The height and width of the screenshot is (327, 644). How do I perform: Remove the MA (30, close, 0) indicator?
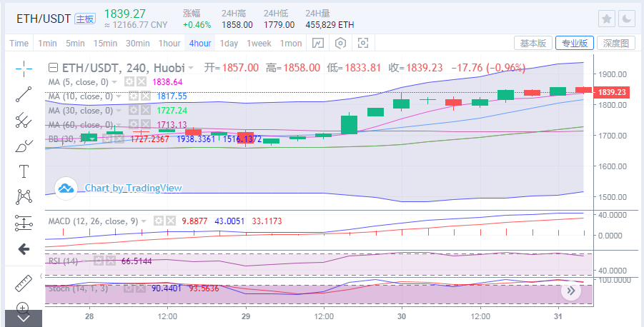(x=145, y=111)
